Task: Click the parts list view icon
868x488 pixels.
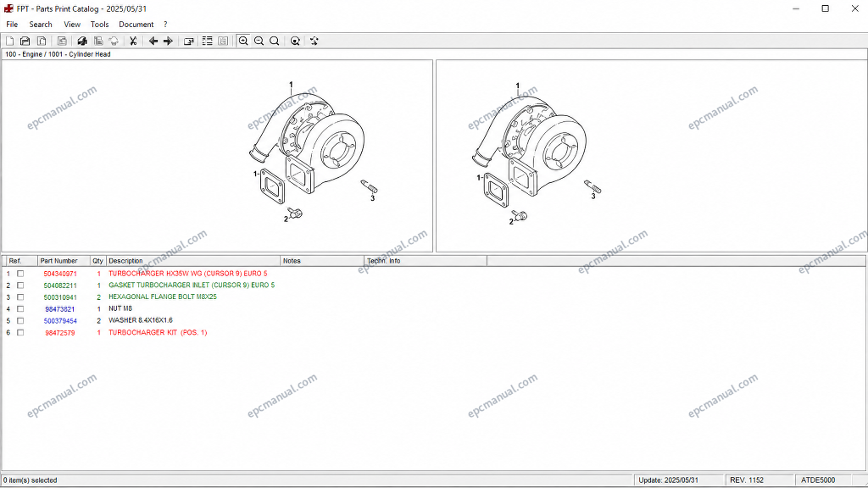Action: pos(207,41)
